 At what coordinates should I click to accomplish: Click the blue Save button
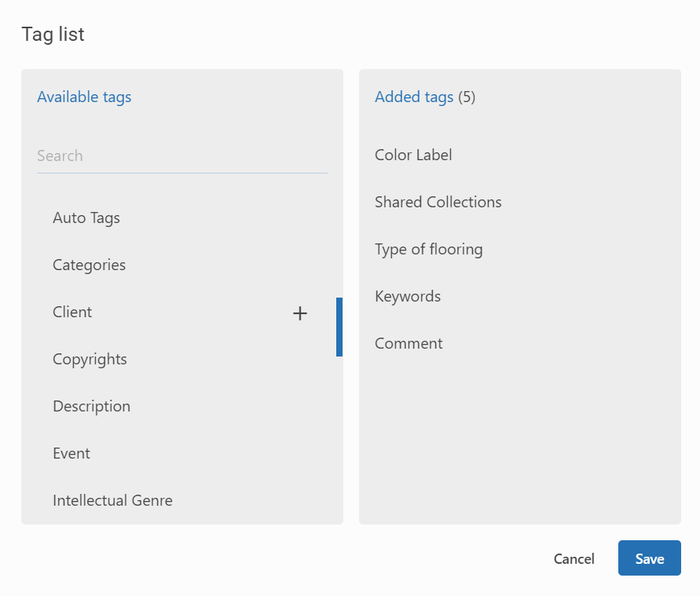[649, 558]
